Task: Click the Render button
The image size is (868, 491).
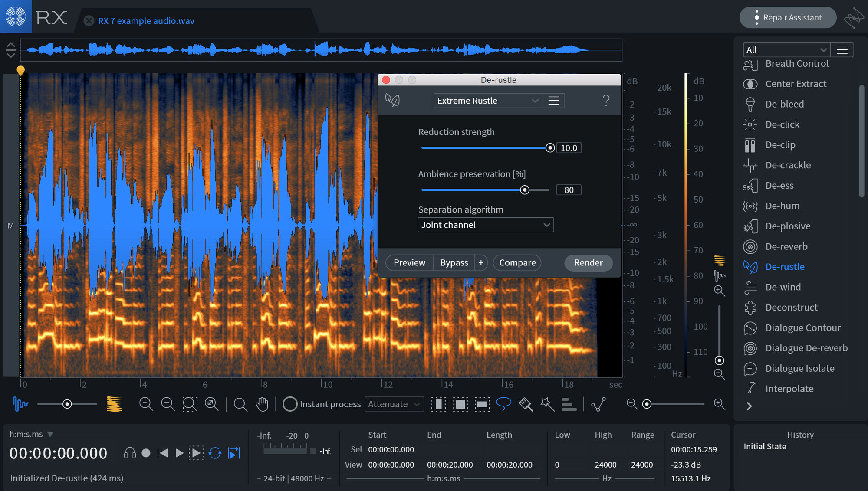Action: click(x=588, y=262)
